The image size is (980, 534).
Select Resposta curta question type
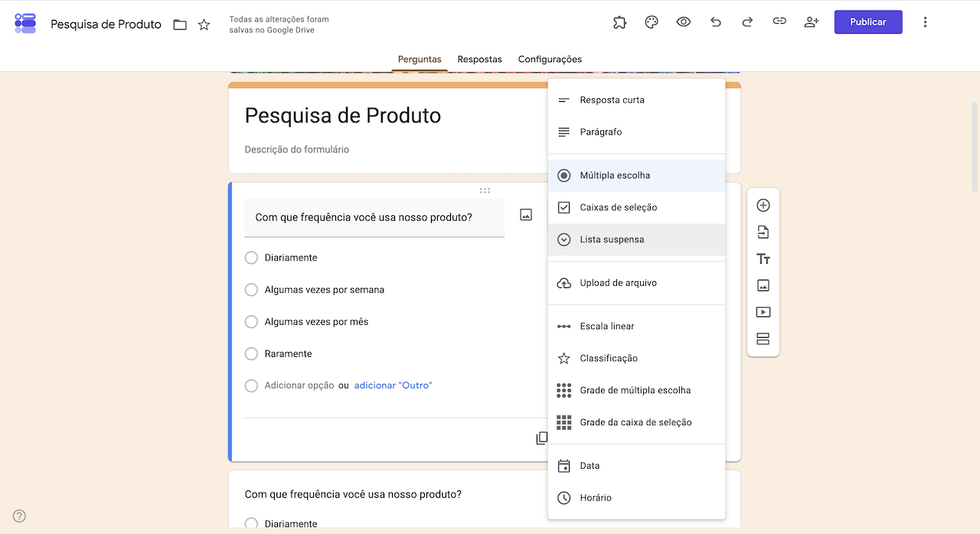636,100
